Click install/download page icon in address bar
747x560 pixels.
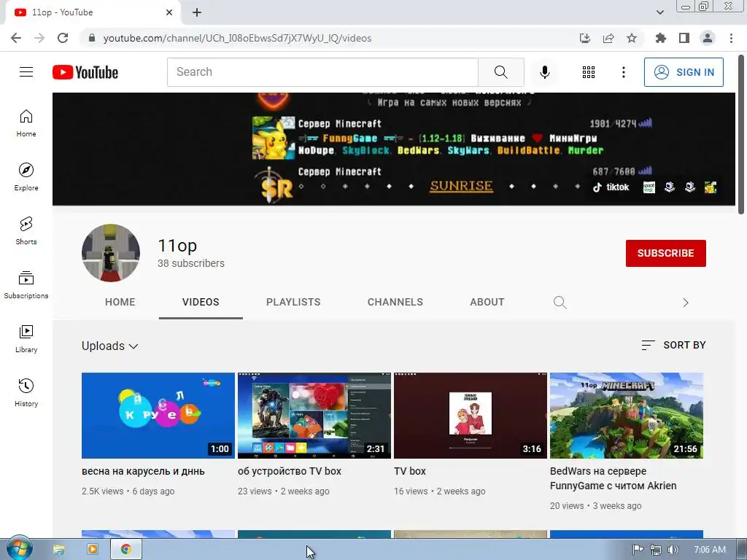(585, 38)
